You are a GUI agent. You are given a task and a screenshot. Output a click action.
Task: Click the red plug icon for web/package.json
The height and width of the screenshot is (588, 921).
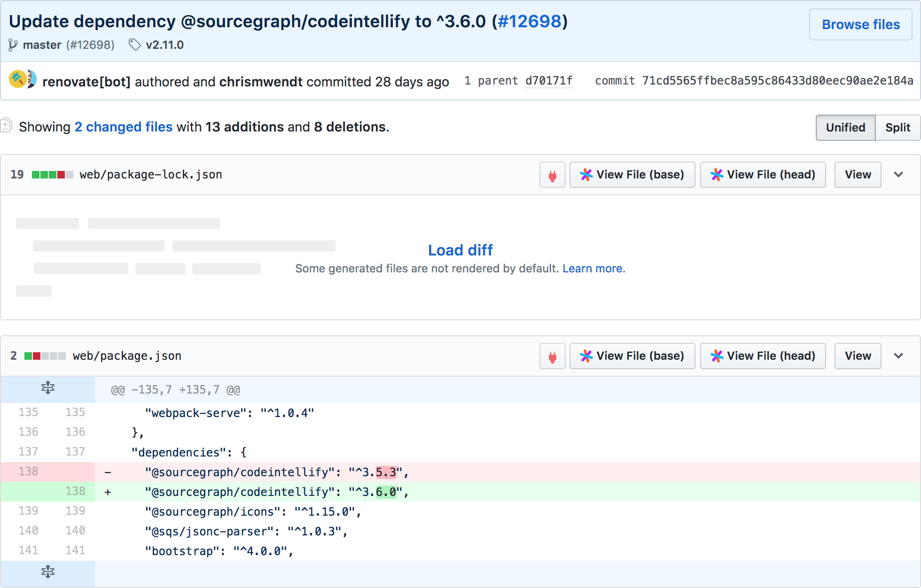point(552,356)
